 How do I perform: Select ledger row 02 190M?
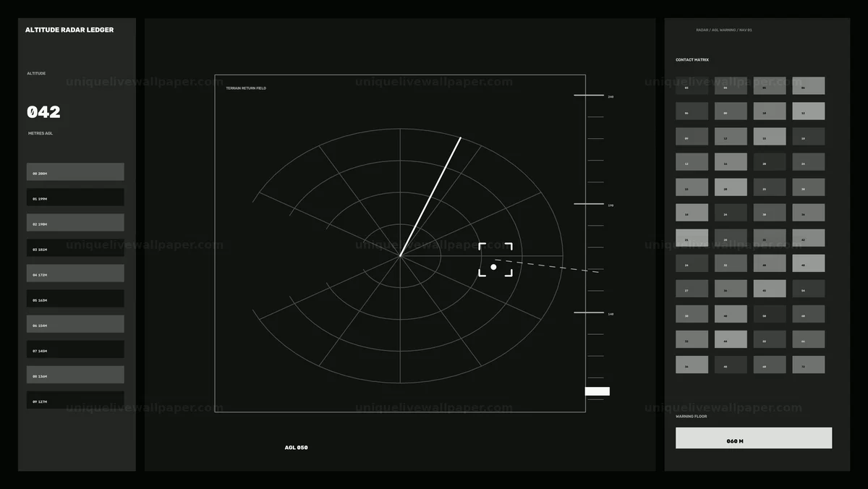(x=75, y=223)
